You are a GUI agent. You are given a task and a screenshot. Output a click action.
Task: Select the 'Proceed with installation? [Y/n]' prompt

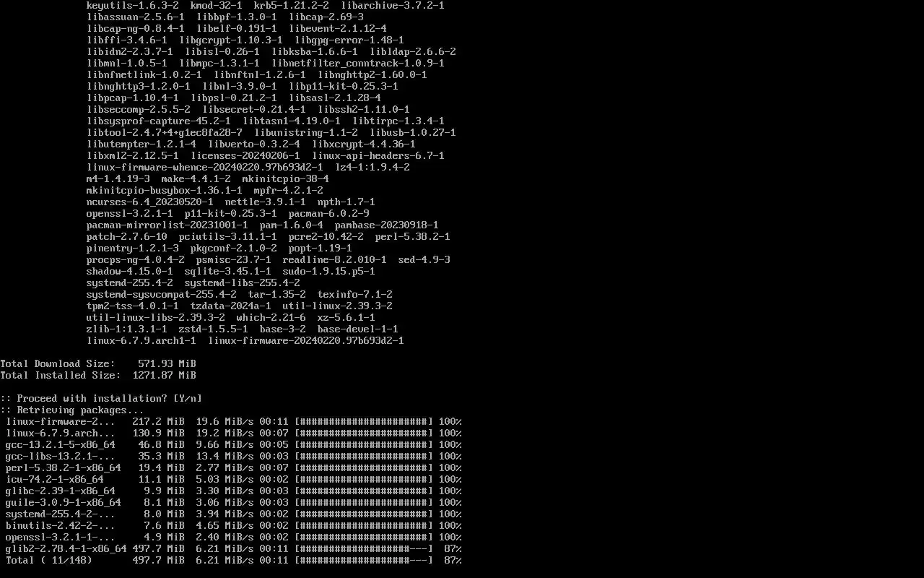click(x=101, y=398)
